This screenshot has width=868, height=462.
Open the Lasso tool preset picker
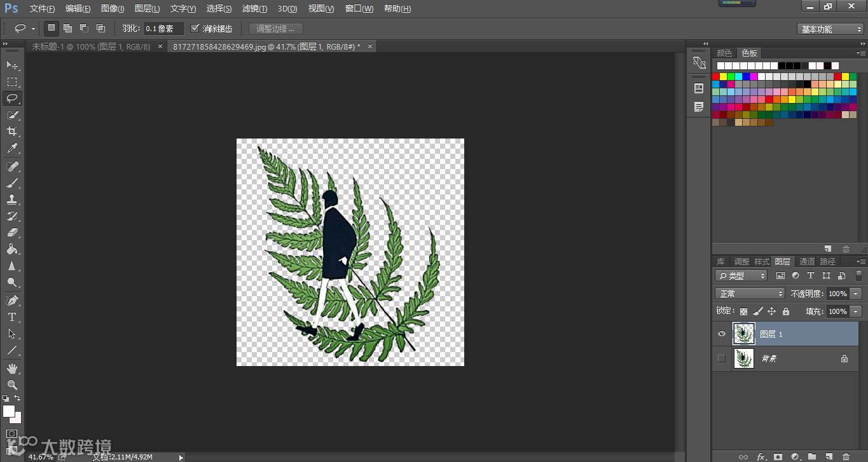point(33,29)
